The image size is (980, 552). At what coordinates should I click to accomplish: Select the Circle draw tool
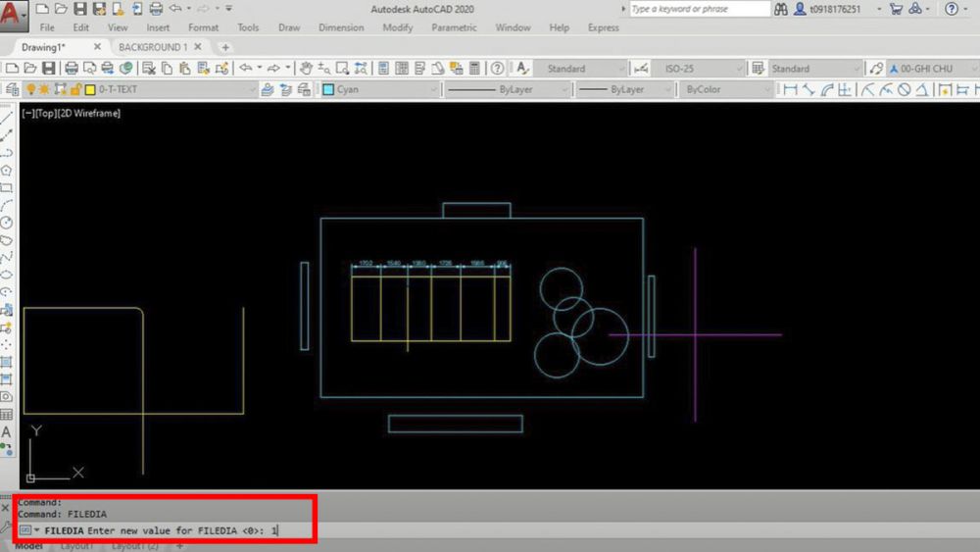tap(6, 223)
